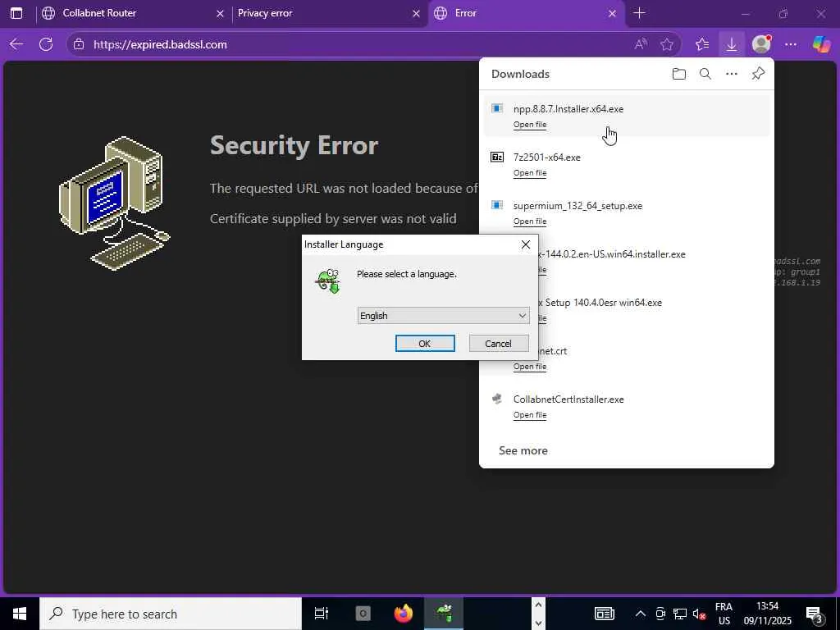Screen dimensions: 840x630
Task: Click the chameleon installer icon
Action: pyautogui.click(x=328, y=281)
